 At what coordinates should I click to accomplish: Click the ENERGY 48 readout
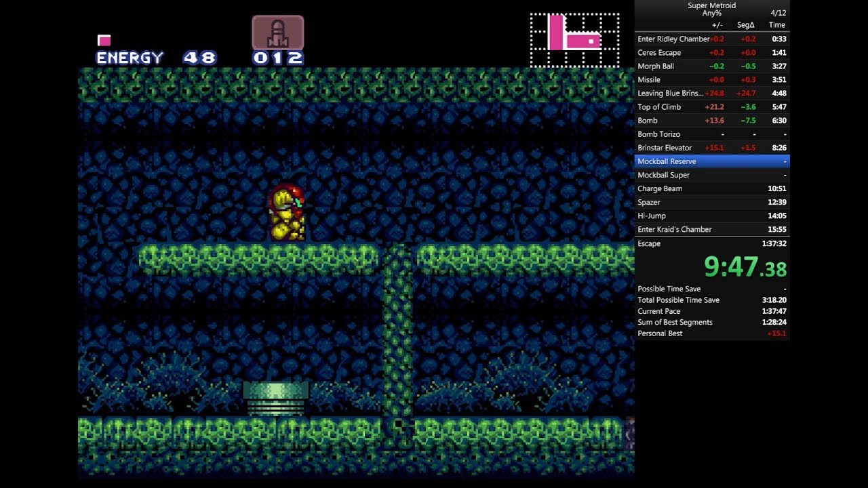point(157,58)
